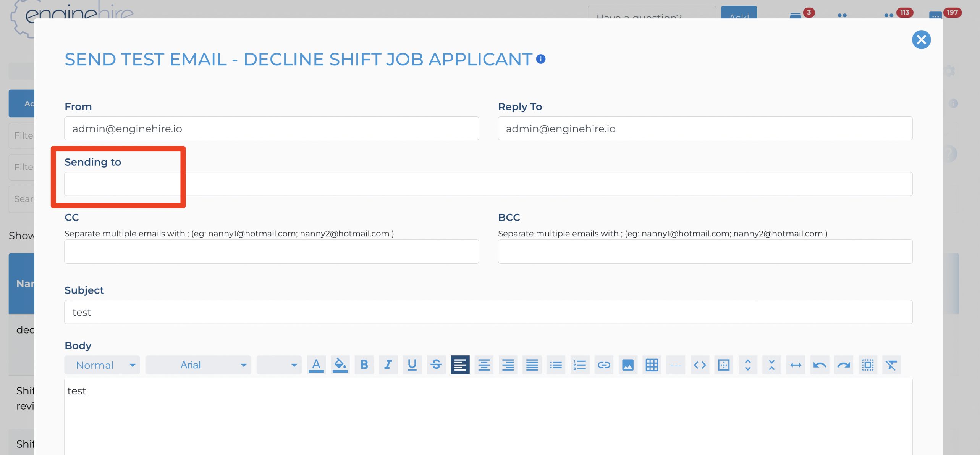
Task: Pick text font color
Action: [316, 365]
